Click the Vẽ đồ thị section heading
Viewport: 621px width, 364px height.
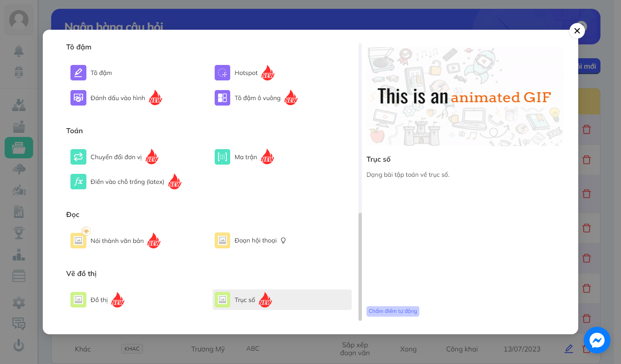pos(81,274)
